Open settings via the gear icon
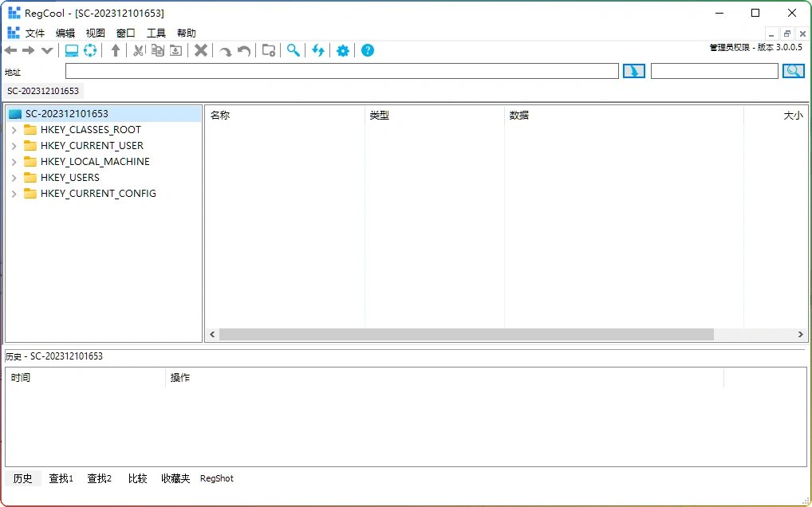This screenshot has width=812, height=507. pos(342,50)
